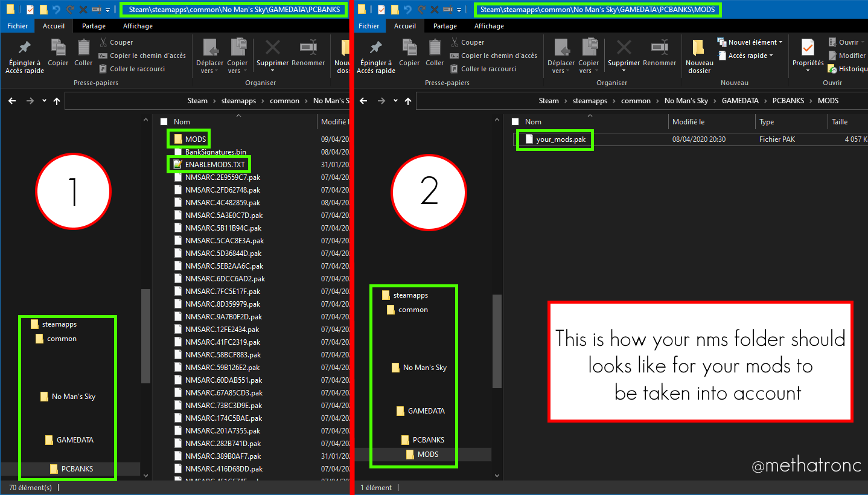The image size is (868, 495).
Task: Toggle select-all checkbox beside Nom in left window
Action: (x=164, y=122)
